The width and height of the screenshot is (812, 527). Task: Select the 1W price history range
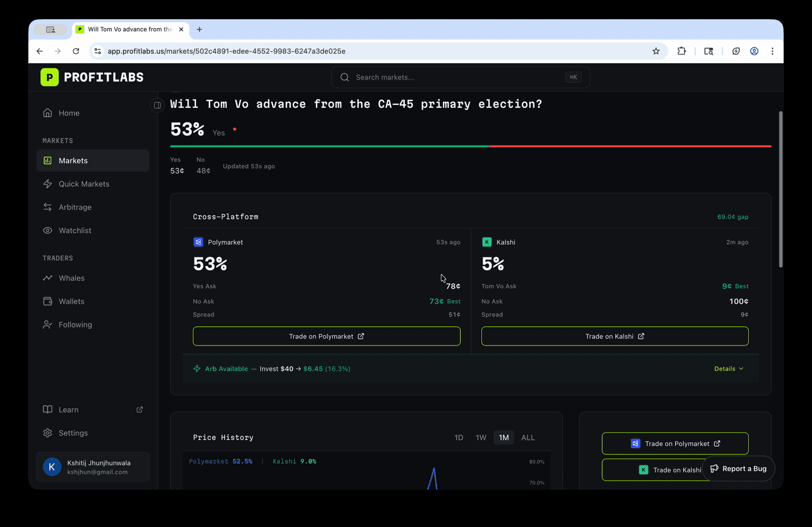(x=481, y=438)
